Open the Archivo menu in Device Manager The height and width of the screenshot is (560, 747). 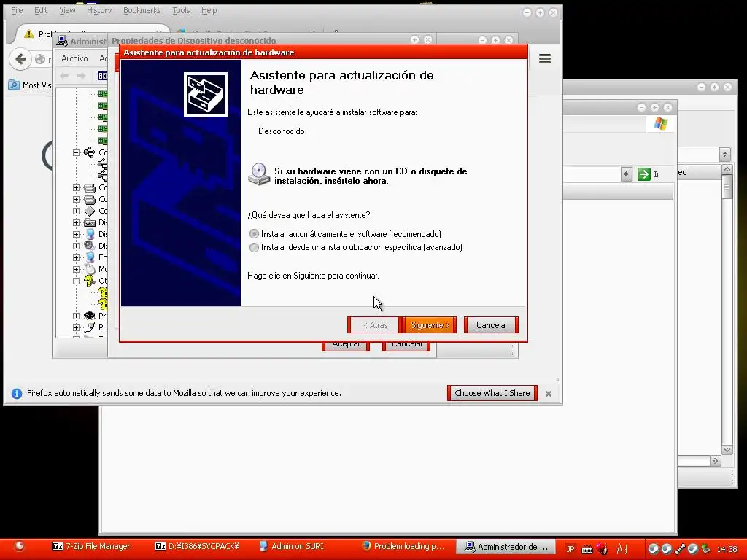[x=74, y=58]
